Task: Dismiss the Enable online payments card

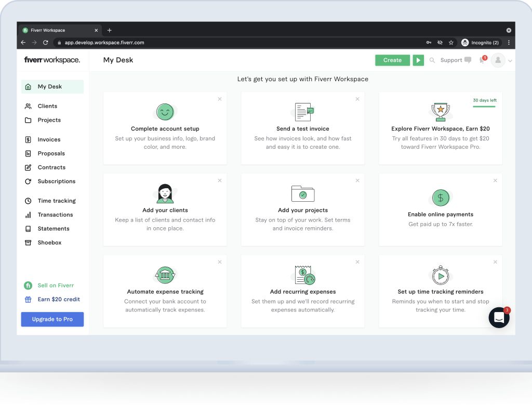Action: tap(495, 180)
